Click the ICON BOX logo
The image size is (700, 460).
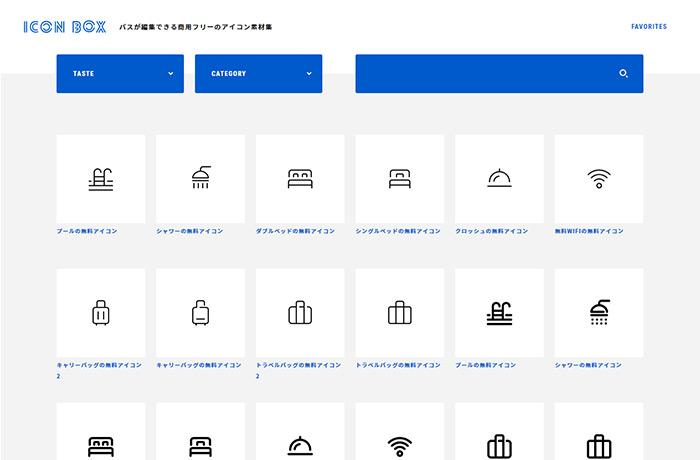65,27
